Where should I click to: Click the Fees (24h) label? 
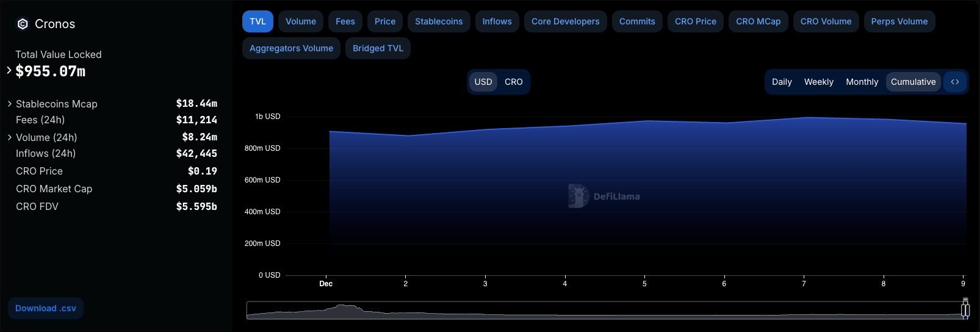40,120
